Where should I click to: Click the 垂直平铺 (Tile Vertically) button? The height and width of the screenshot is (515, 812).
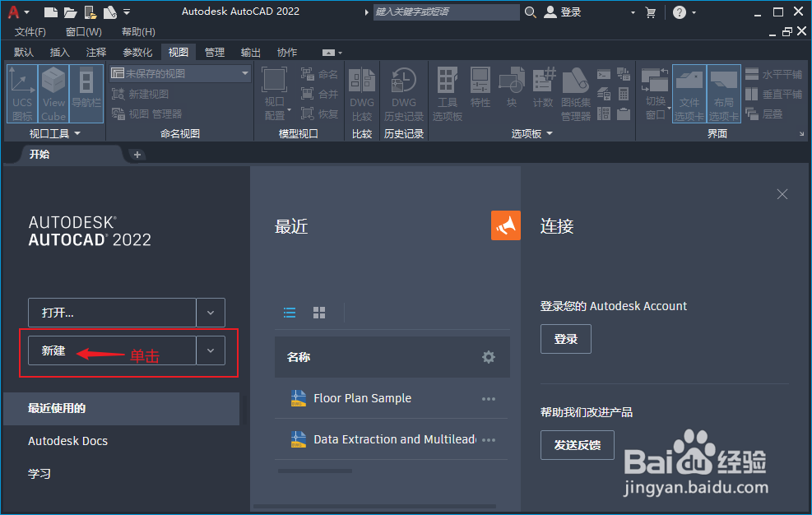click(773, 95)
